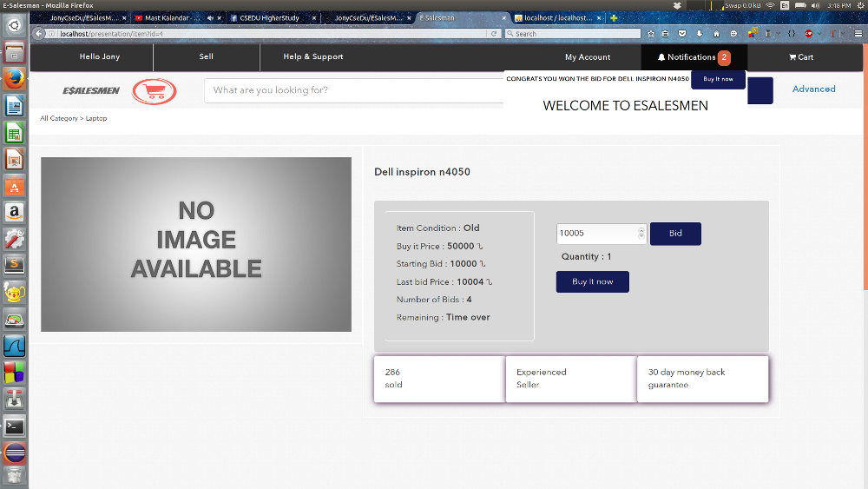868x489 pixels.
Task: Click the Experienced Seller card
Action: coord(571,379)
